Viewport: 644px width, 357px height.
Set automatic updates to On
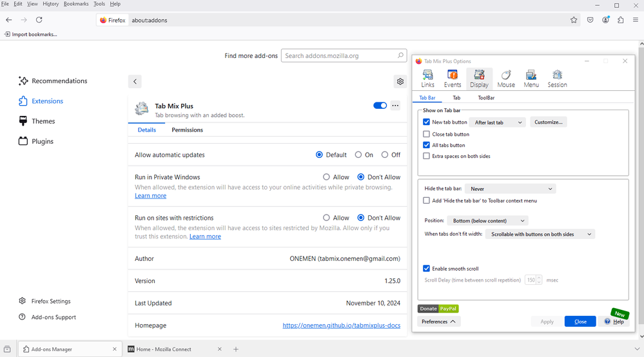[358, 155]
